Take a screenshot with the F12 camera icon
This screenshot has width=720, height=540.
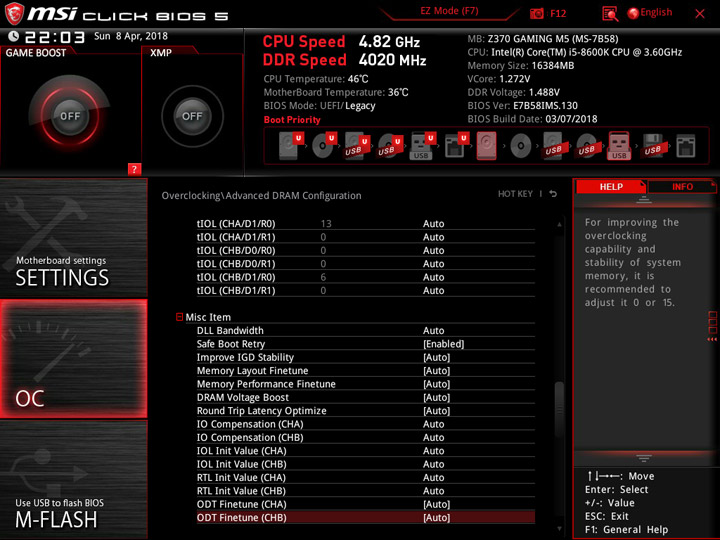pyautogui.click(x=536, y=13)
